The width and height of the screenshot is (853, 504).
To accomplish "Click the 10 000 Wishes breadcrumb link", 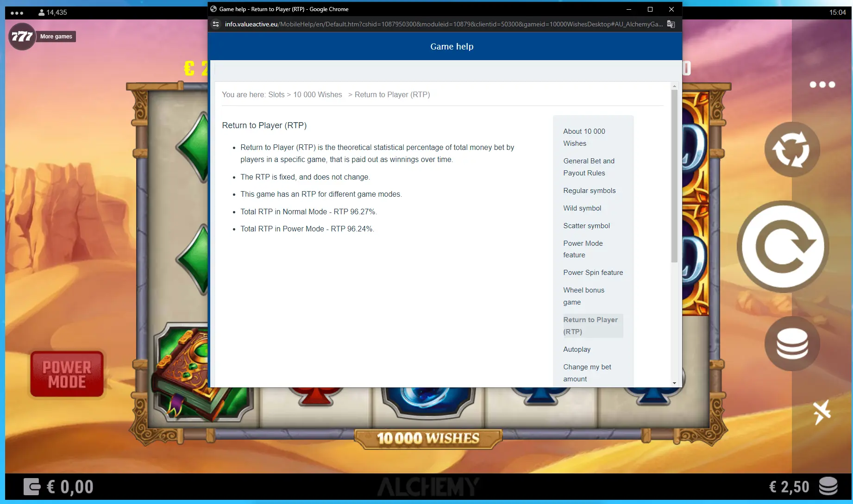I will [317, 94].
